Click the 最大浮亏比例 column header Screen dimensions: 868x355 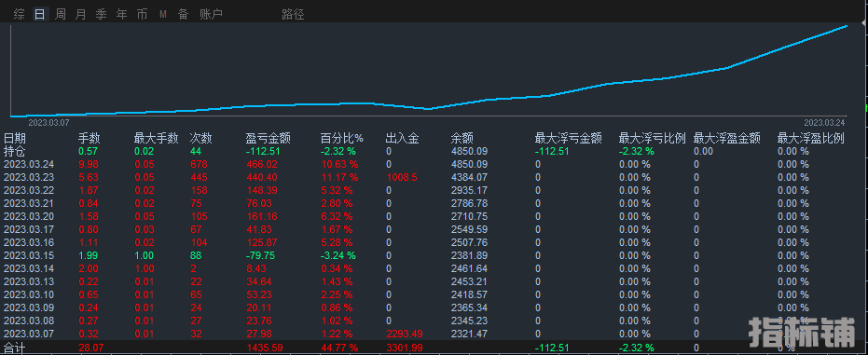(x=653, y=138)
